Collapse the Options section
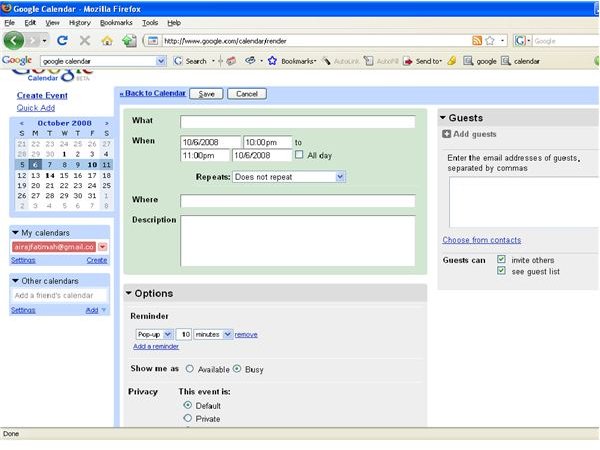 pyautogui.click(x=129, y=293)
